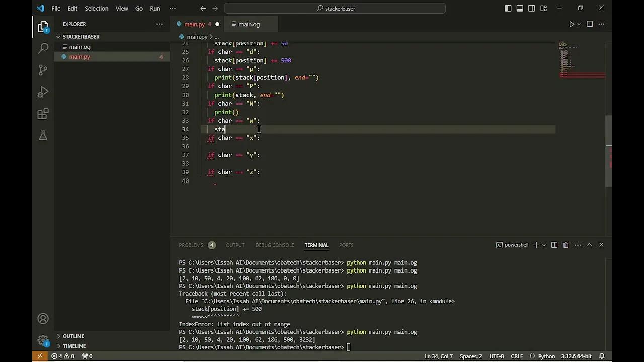The image size is (644, 362).
Task: Switch to the main.og editor tab
Action: click(x=249, y=24)
